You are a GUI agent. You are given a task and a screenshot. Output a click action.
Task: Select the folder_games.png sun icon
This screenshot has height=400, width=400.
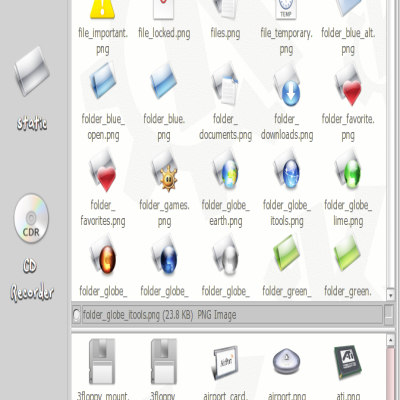(164, 171)
